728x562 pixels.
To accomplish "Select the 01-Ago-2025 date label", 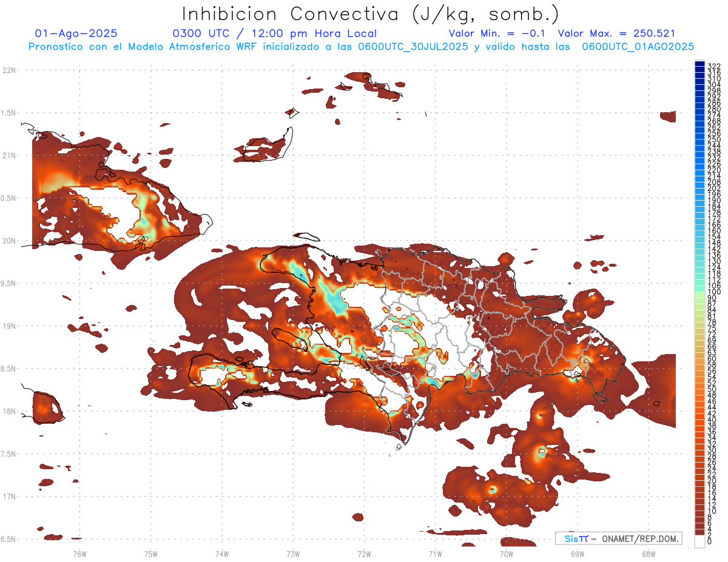I will click(76, 33).
